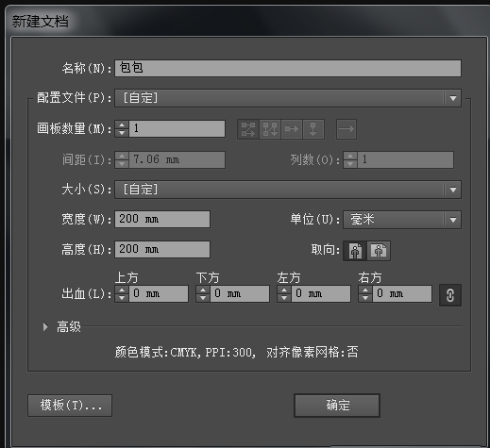490x448 pixels.
Task: Increase 右方 bleed value
Action: (365, 290)
